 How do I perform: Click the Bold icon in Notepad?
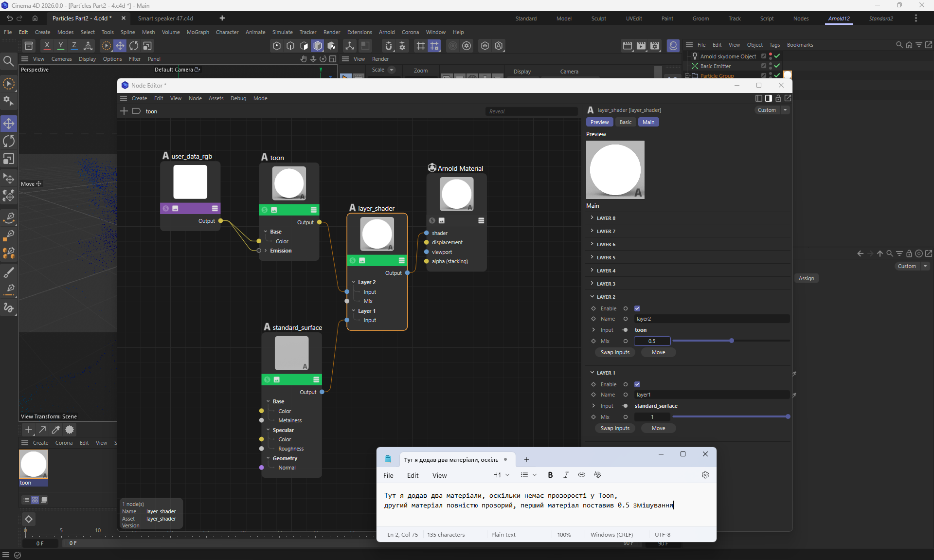pyautogui.click(x=550, y=475)
